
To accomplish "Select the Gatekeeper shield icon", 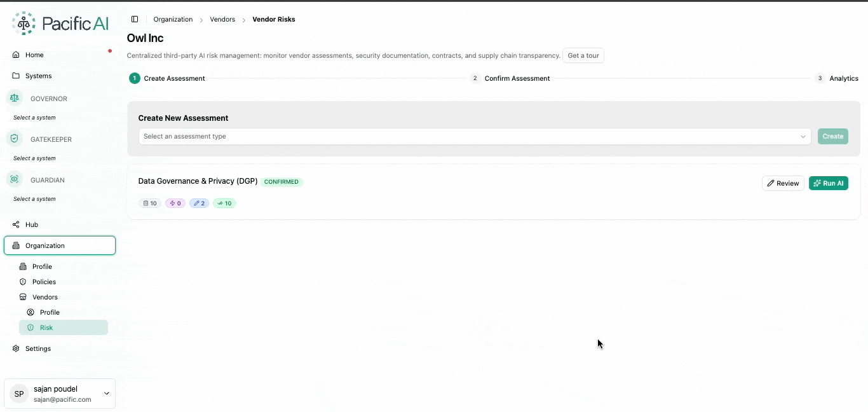I will 15,139.
